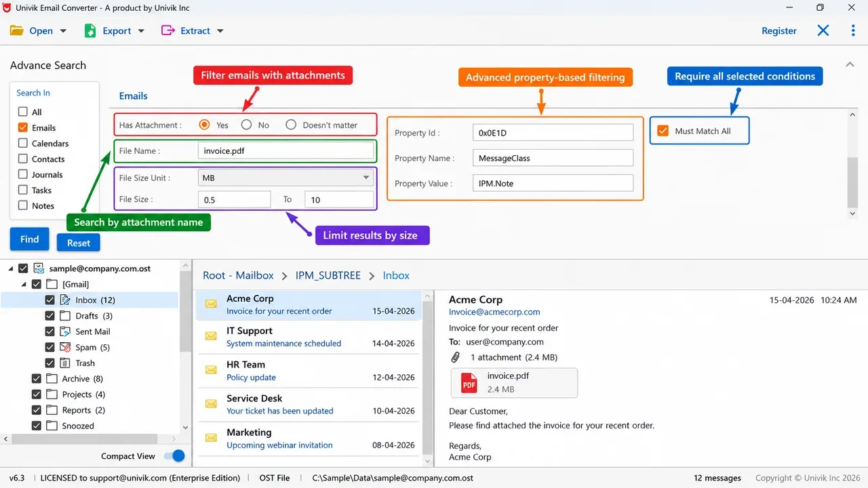Screen dimensions: 868x488
Task: Check the Calendars search checkbox
Action: pyautogui.click(x=23, y=143)
